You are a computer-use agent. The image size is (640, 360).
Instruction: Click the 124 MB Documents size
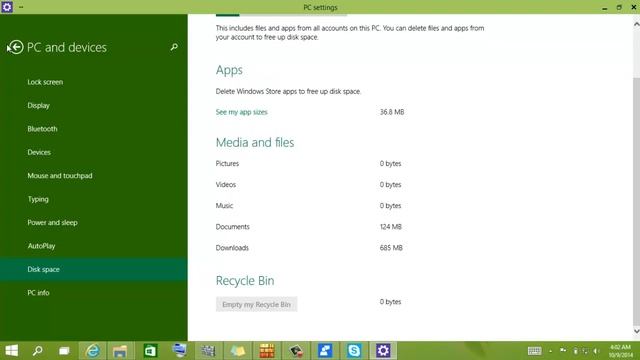[x=391, y=227]
